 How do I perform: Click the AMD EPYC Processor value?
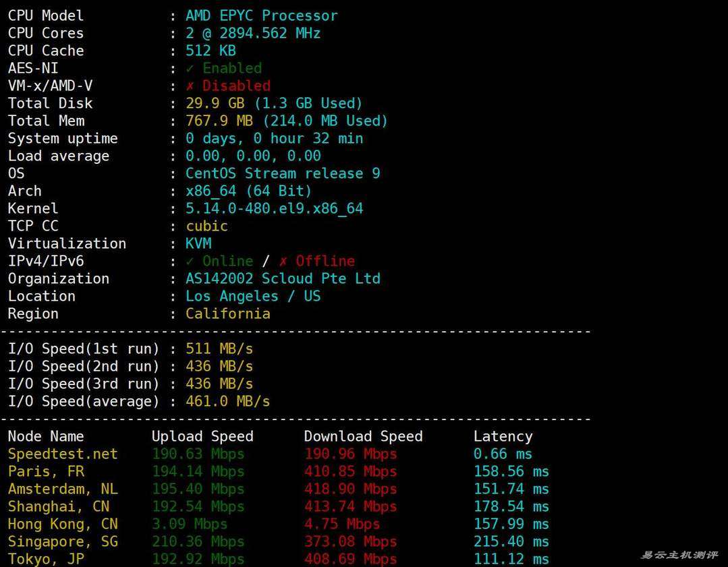[x=262, y=16]
